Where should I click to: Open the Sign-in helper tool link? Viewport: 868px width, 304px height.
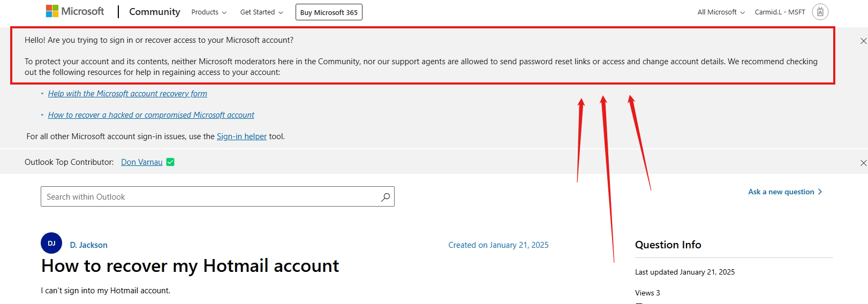[241, 136]
